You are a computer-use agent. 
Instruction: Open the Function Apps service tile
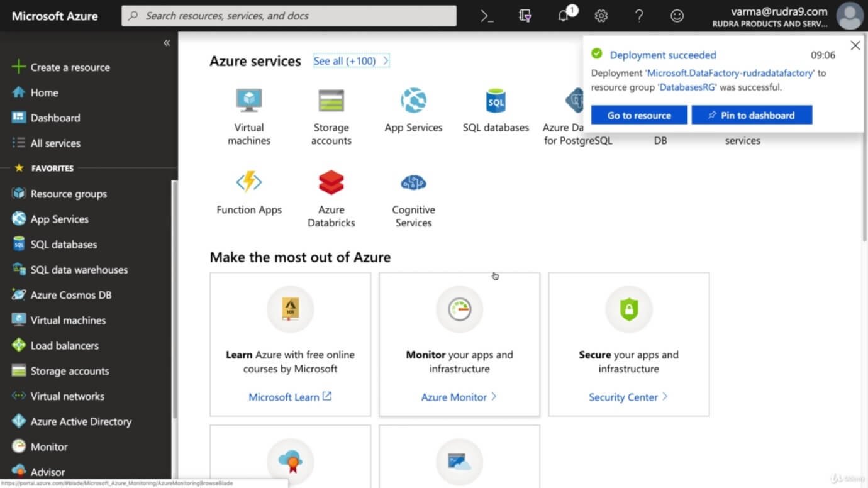pos(249,192)
